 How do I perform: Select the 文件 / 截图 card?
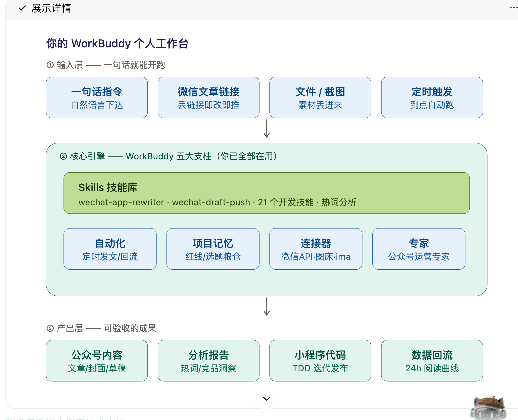coord(320,98)
